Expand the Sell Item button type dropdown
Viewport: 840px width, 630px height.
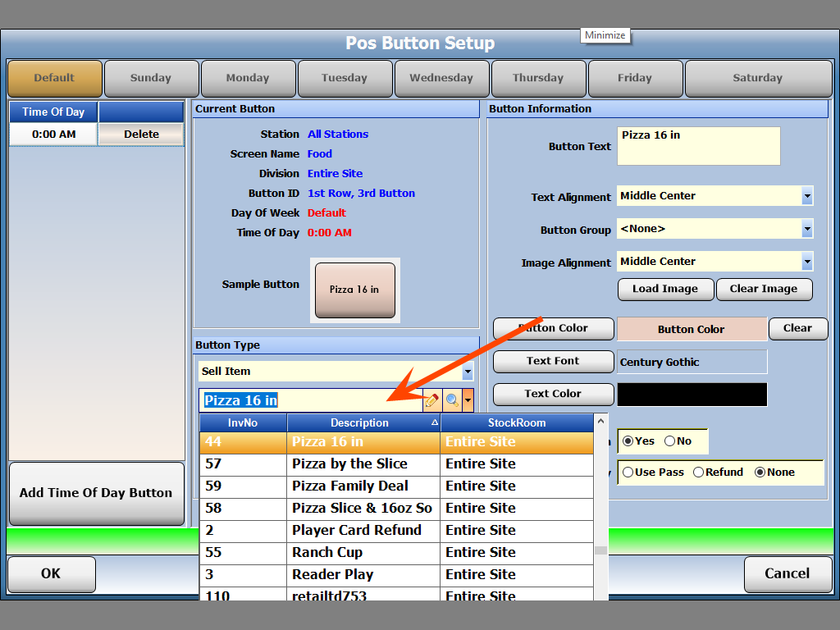[x=468, y=372]
